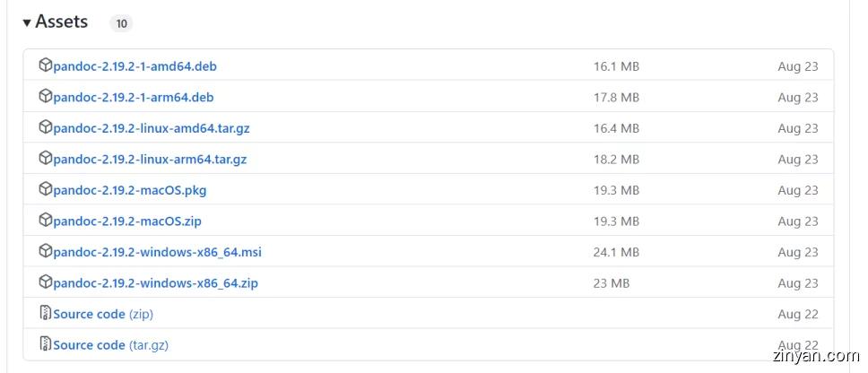Collapse the Assets section triangle
Image resolution: width=868 pixels, height=373 pixels.
pos(27,22)
